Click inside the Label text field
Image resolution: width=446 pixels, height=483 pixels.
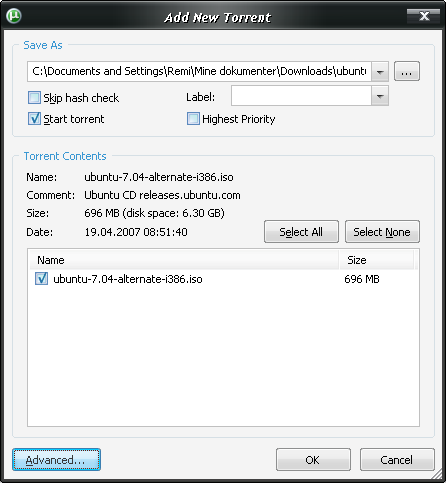301,96
